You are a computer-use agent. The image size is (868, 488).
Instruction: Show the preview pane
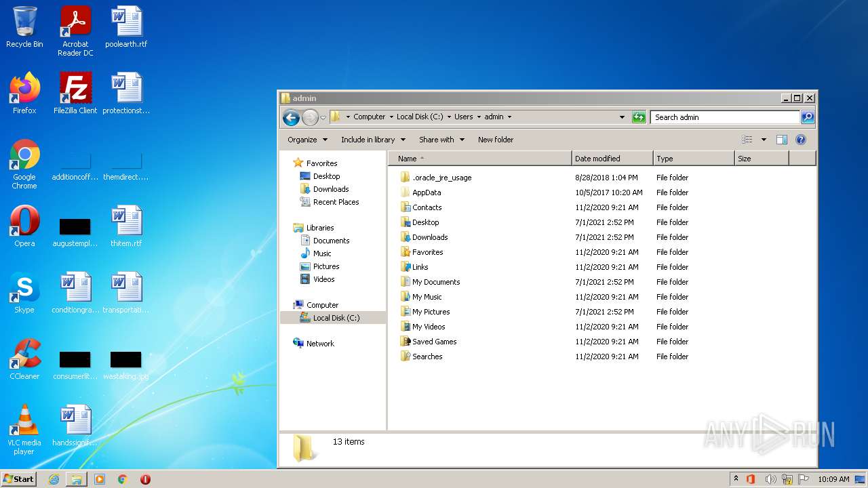[x=781, y=140]
